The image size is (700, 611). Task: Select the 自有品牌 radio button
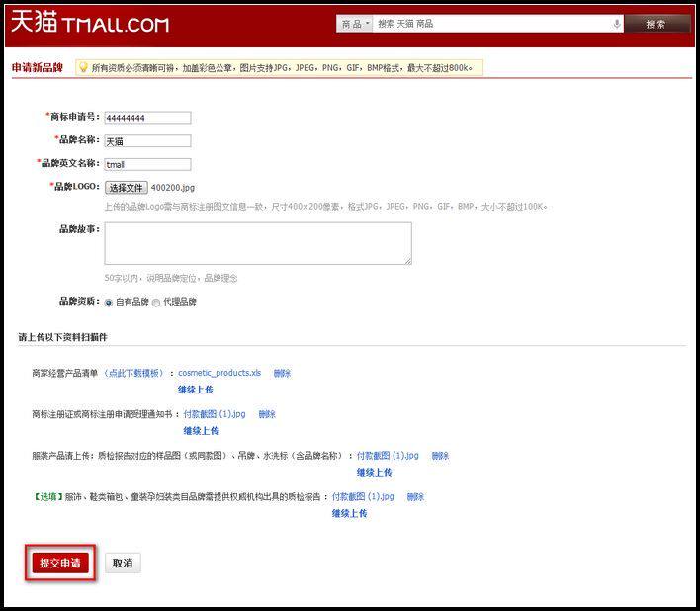click(109, 303)
